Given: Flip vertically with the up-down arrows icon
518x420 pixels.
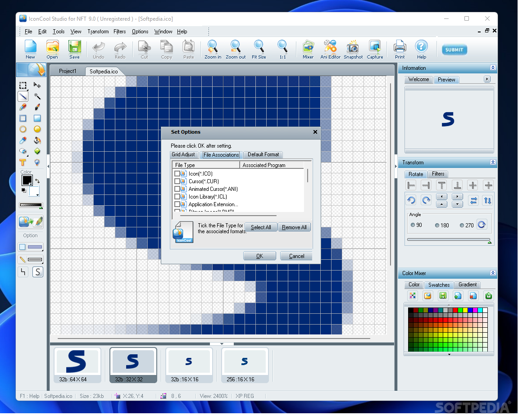Looking at the screenshot, I should [488, 200].
